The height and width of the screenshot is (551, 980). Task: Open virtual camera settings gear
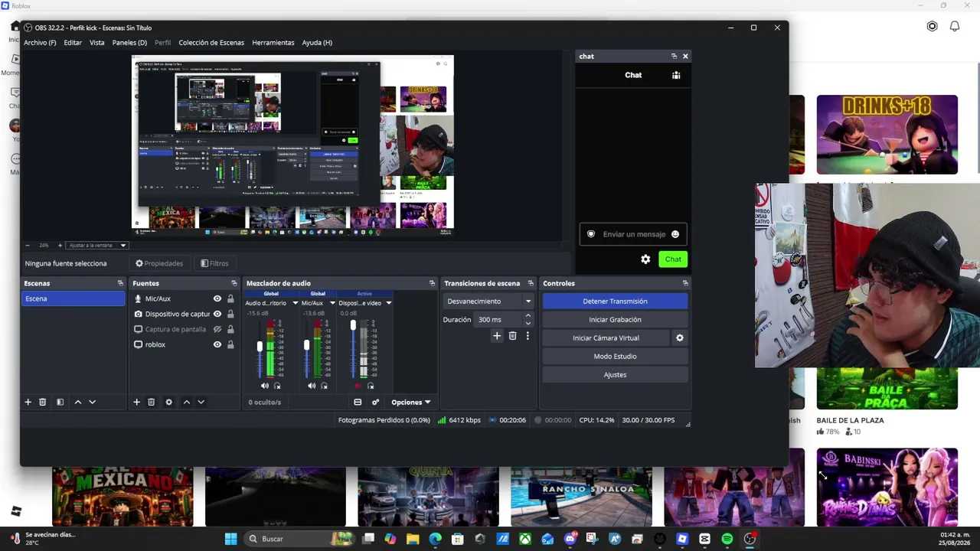pos(679,337)
